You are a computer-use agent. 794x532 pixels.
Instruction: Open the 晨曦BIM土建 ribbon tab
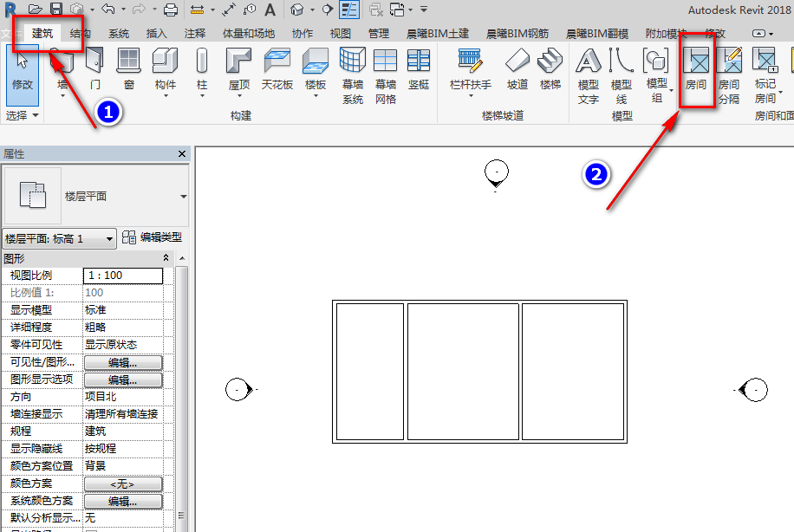[438, 34]
